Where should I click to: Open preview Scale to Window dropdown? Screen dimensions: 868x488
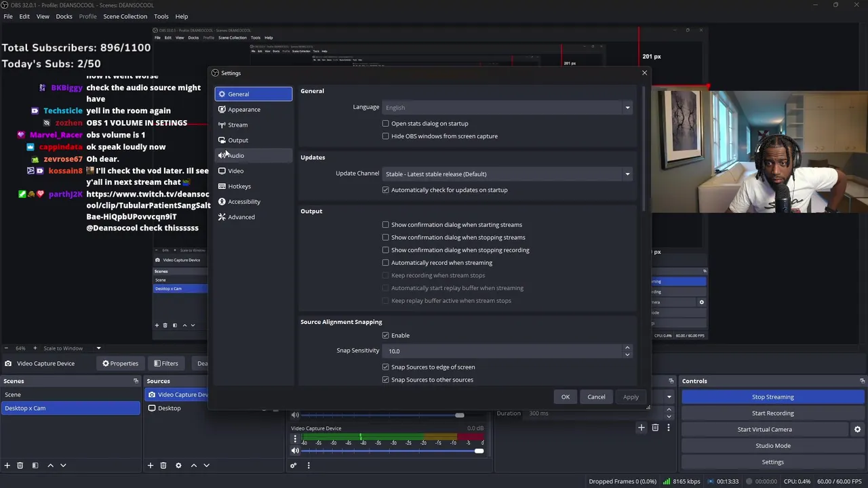tap(72, 348)
